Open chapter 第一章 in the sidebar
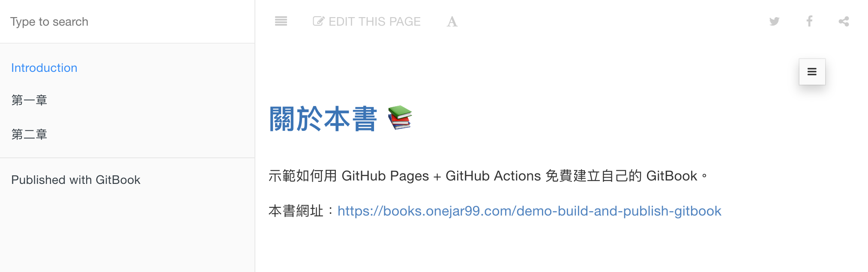This screenshot has height=272, width=868. click(29, 100)
